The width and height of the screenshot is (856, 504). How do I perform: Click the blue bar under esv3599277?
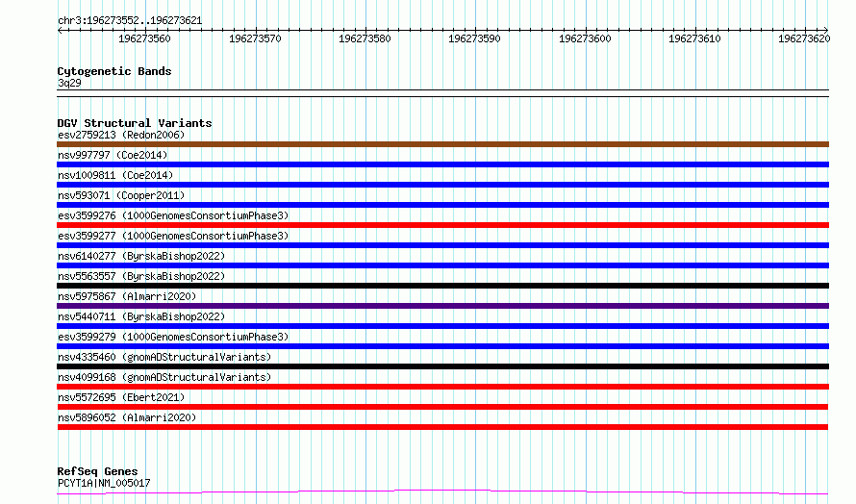(x=442, y=245)
